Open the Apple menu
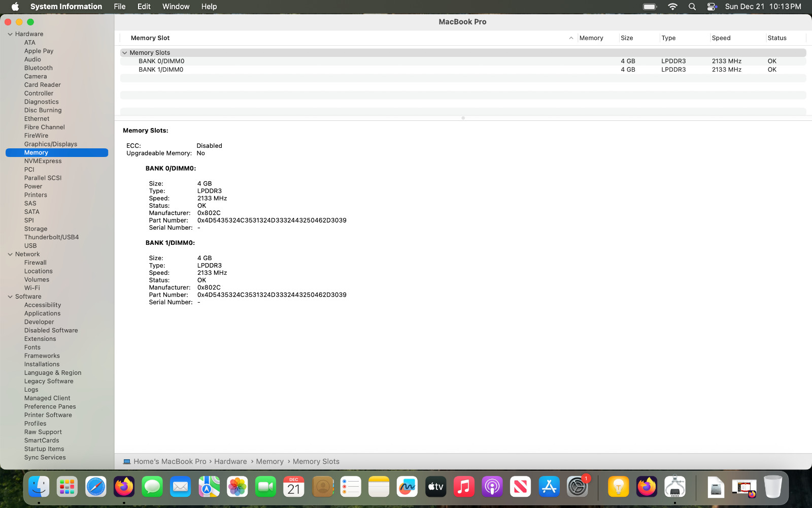Image resolution: width=812 pixels, height=508 pixels. (x=15, y=7)
